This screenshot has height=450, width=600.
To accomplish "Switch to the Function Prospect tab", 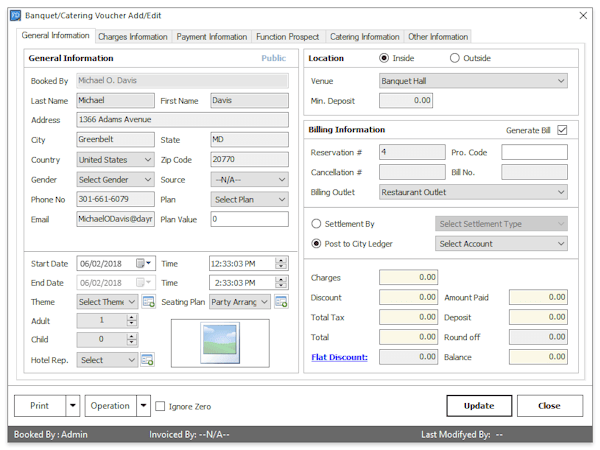I will [287, 37].
